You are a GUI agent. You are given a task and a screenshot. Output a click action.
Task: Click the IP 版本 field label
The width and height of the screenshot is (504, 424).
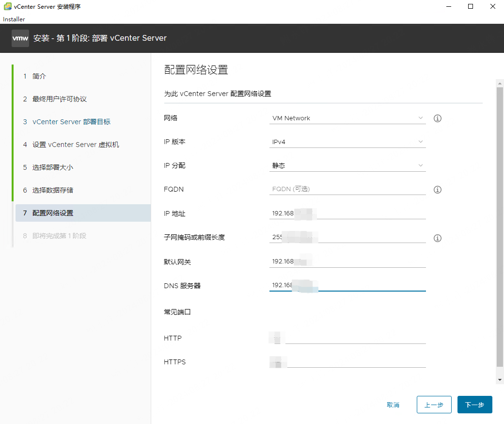pos(174,142)
